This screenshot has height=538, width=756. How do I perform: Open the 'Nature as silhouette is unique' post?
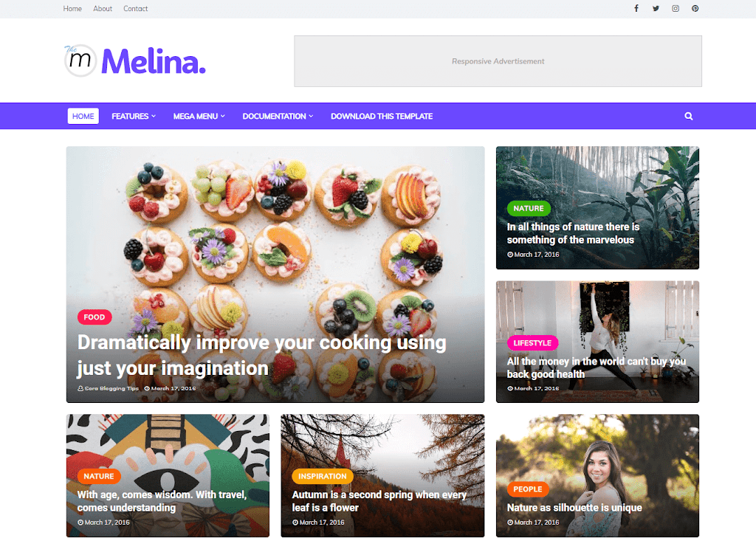click(574, 507)
